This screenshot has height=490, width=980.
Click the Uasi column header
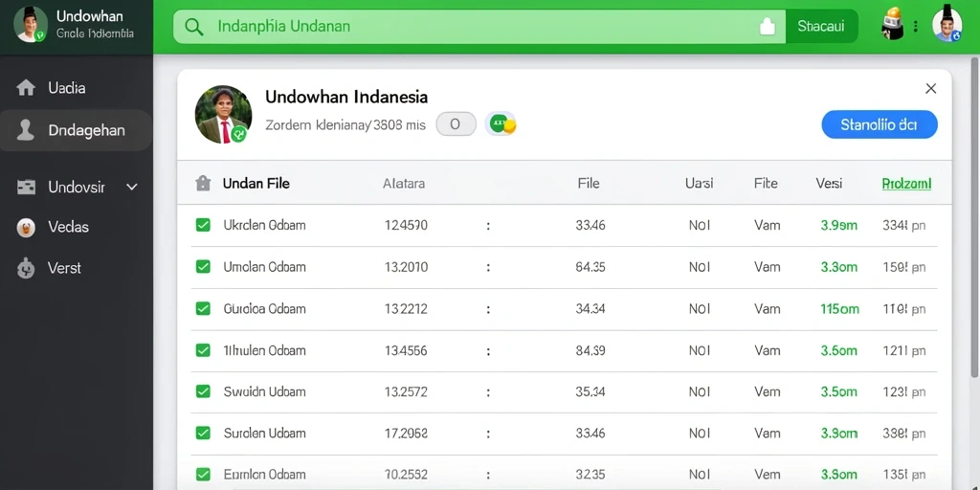click(700, 184)
